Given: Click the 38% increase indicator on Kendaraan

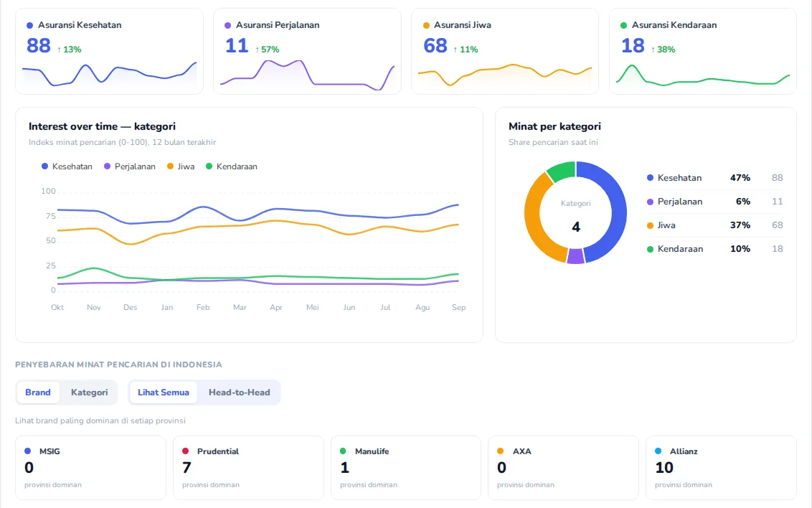Looking at the screenshot, I should tap(664, 50).
